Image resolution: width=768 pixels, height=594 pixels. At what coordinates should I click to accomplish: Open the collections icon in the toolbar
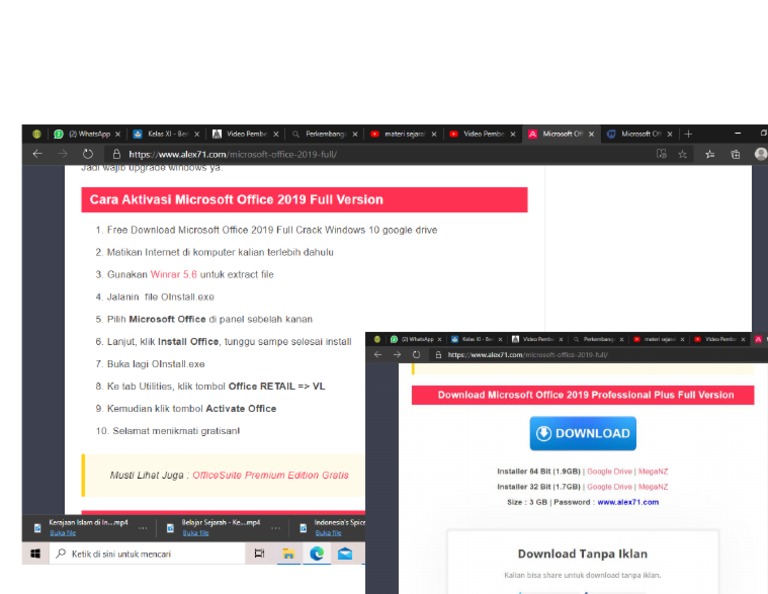click(735, 154)
